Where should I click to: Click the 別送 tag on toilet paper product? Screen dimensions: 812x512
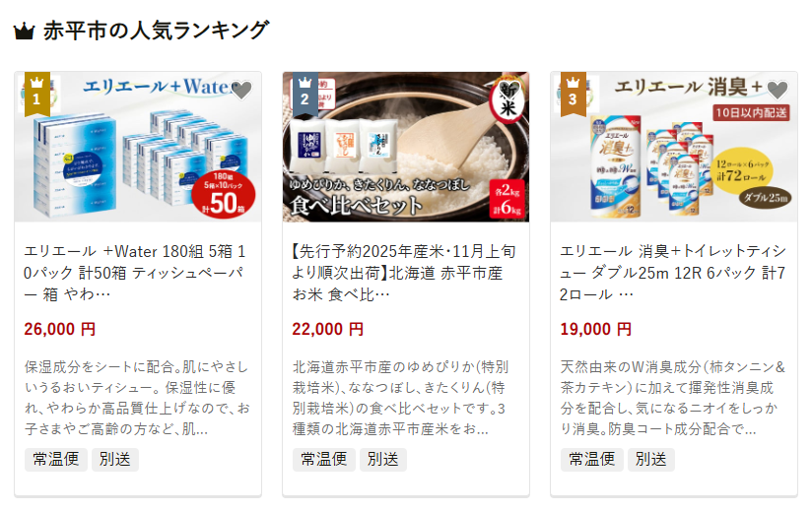[651, 459]
